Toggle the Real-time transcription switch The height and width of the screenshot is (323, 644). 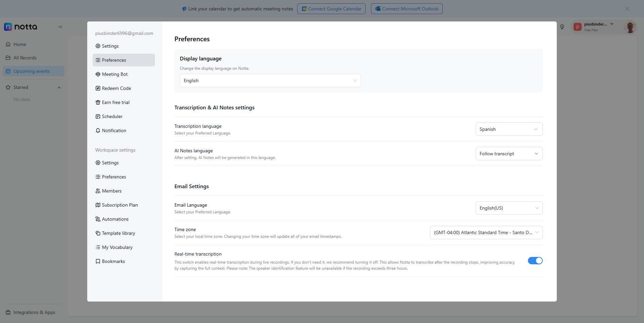pos(535,261)
